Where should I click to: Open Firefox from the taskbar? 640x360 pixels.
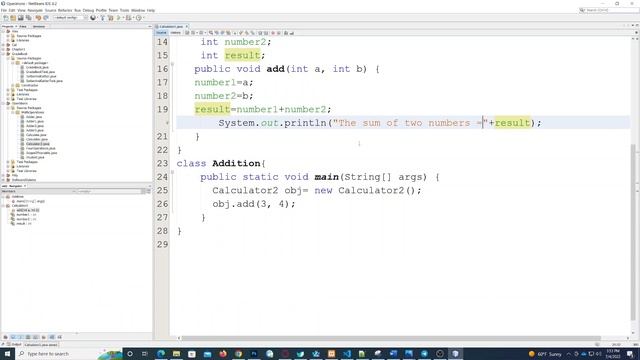click(x=223, y=353)
